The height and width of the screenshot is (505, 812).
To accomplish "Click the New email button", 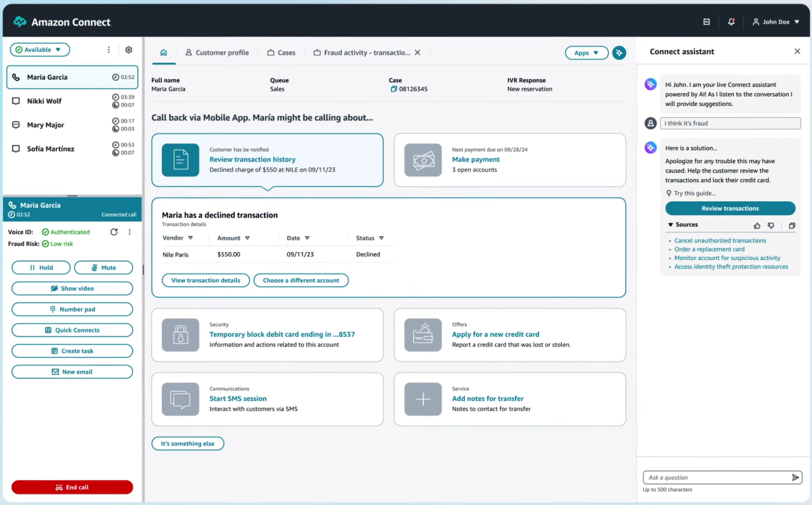I will (x=72, y=372).
